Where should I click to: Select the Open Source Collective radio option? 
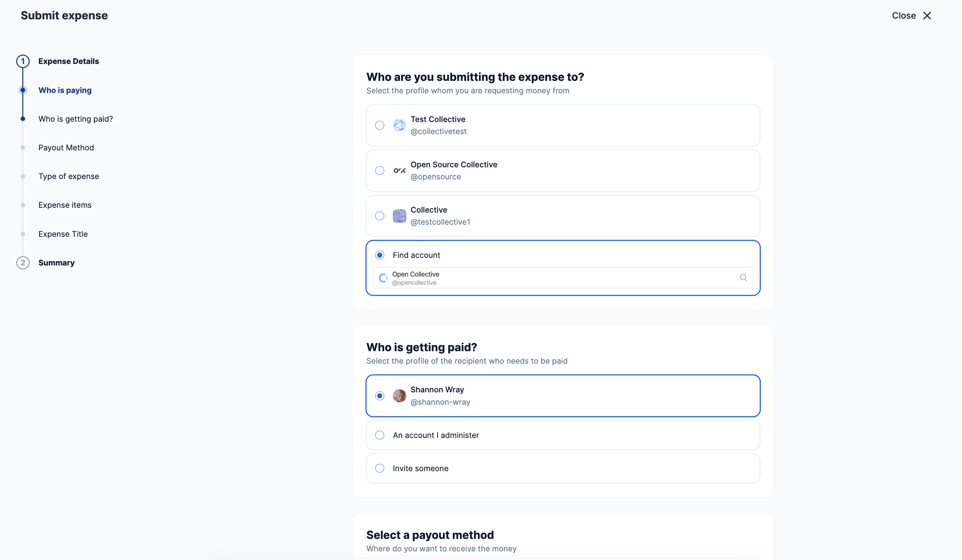point(379,171)
